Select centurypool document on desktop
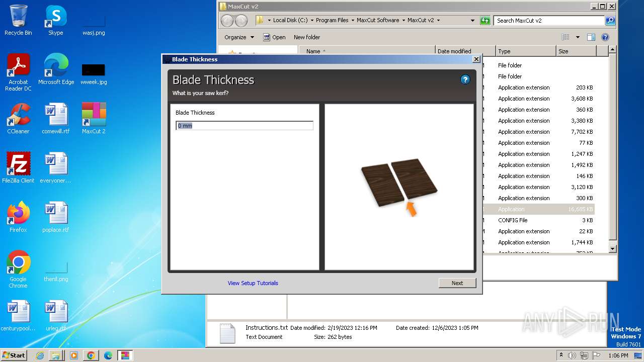644x362 pixels. 18,316
